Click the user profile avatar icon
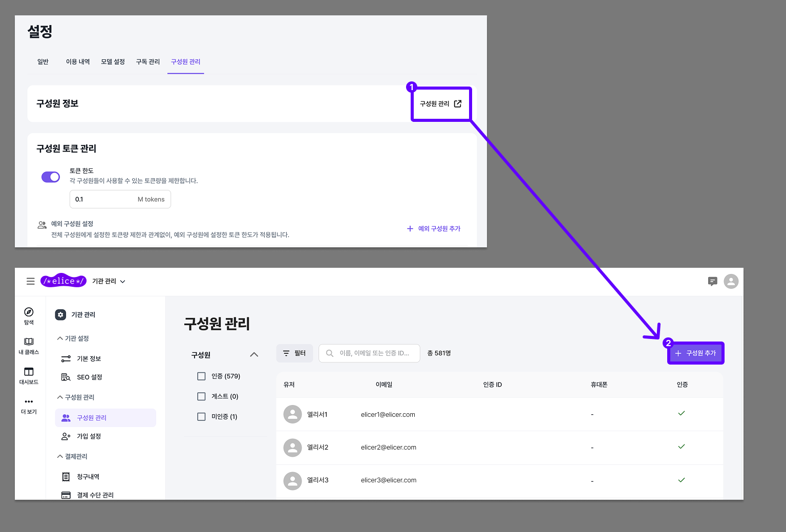786x532 pixels. click(x=731, y=281)
